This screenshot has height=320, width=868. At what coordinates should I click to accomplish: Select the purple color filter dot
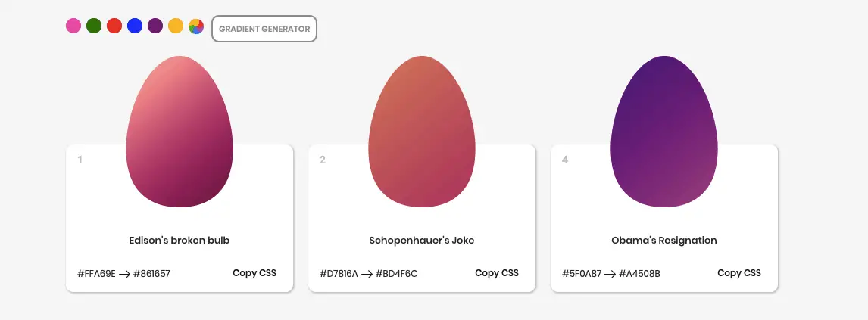click(155, 26)
